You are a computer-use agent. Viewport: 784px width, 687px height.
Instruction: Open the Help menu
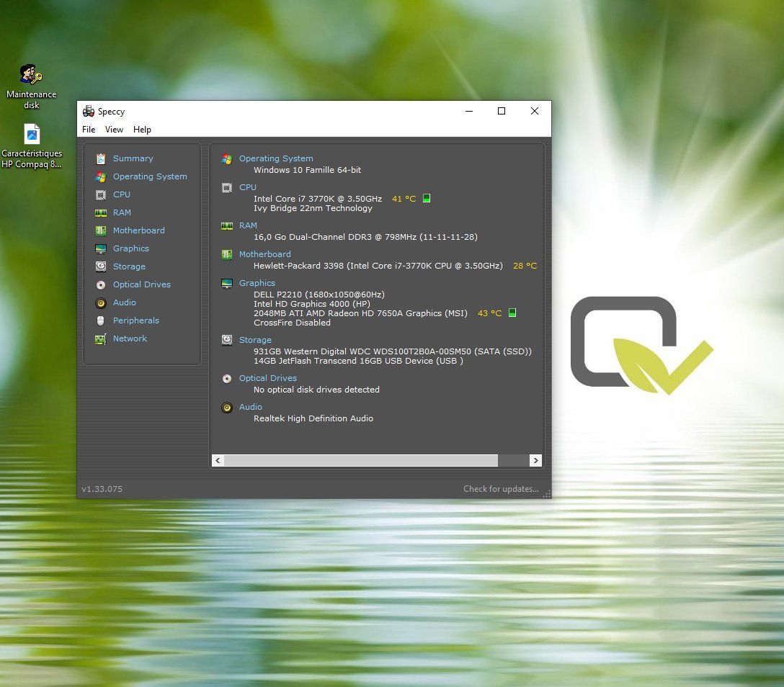click(x=142, y=130)
